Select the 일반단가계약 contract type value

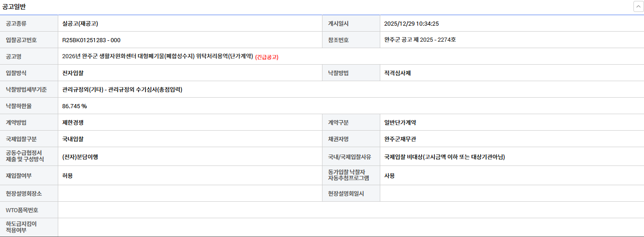[400, 122]
